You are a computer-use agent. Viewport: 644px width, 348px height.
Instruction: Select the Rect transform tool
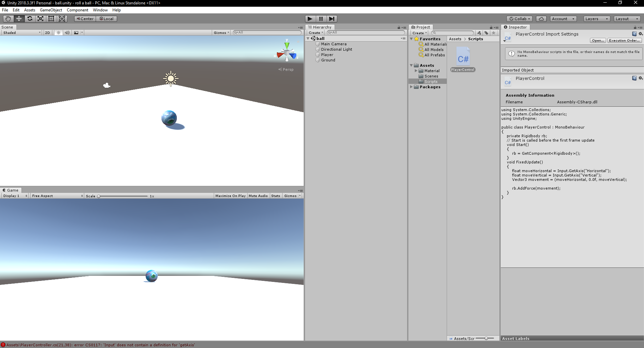(51, 19)
